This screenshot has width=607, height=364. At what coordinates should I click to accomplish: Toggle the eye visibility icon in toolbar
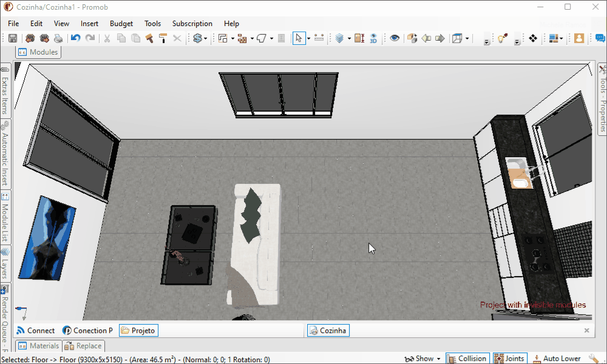pyautogui.click(x=395, y=38)
